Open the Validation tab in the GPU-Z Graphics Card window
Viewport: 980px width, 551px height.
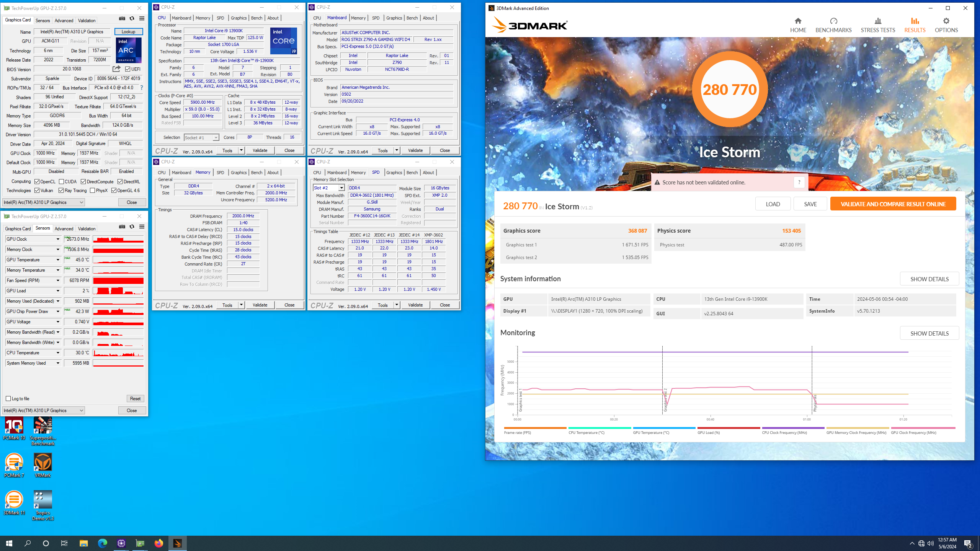(87, 21)
